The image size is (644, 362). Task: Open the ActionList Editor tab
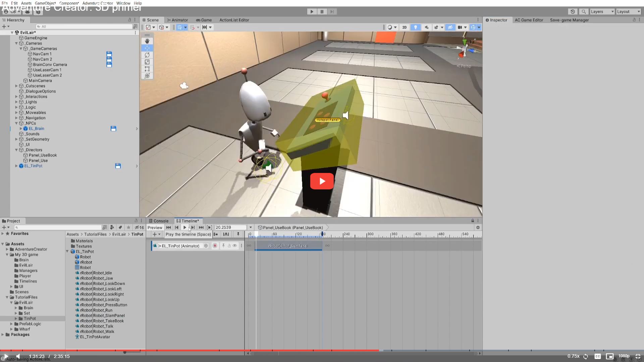click(x=234, y=20)
